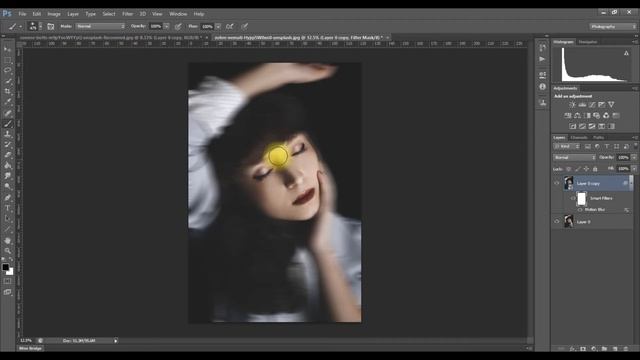Select the Dodge tool
Screen dimensions: 640x360
(7, 187)
